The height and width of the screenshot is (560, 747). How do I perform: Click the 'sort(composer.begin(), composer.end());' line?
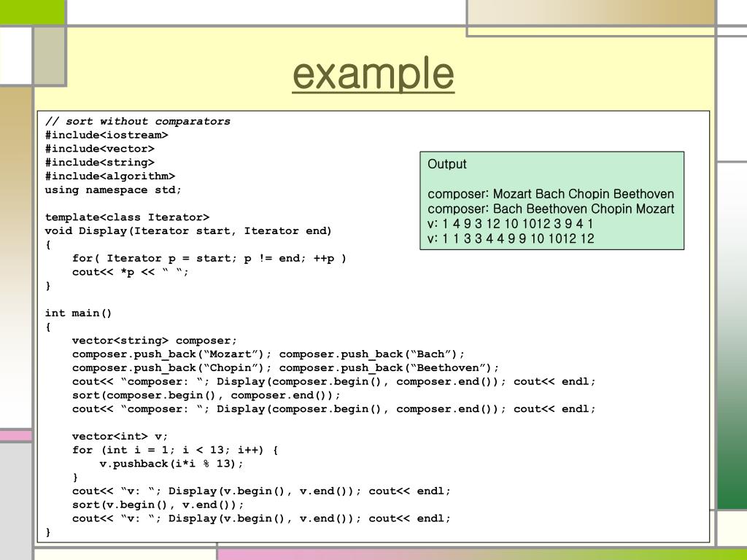(206, 395)
